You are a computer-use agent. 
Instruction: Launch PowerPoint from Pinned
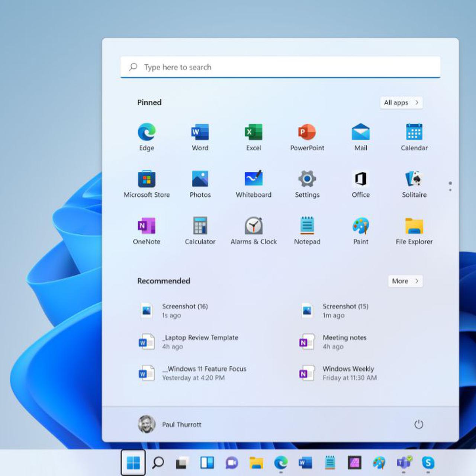(x=307, y=137)
